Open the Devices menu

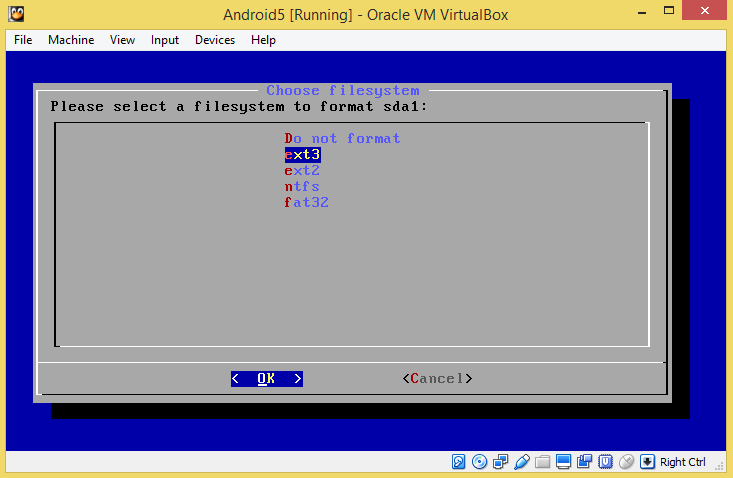(215, 40)
